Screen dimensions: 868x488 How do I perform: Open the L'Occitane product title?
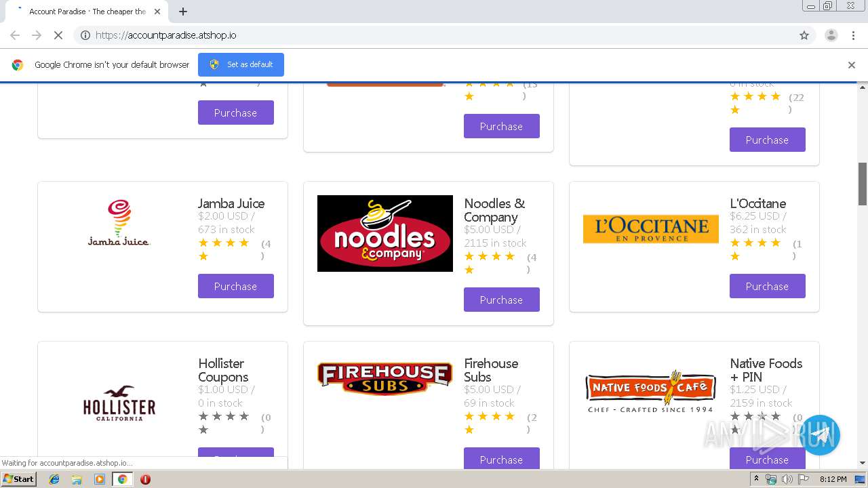(758, 203)
